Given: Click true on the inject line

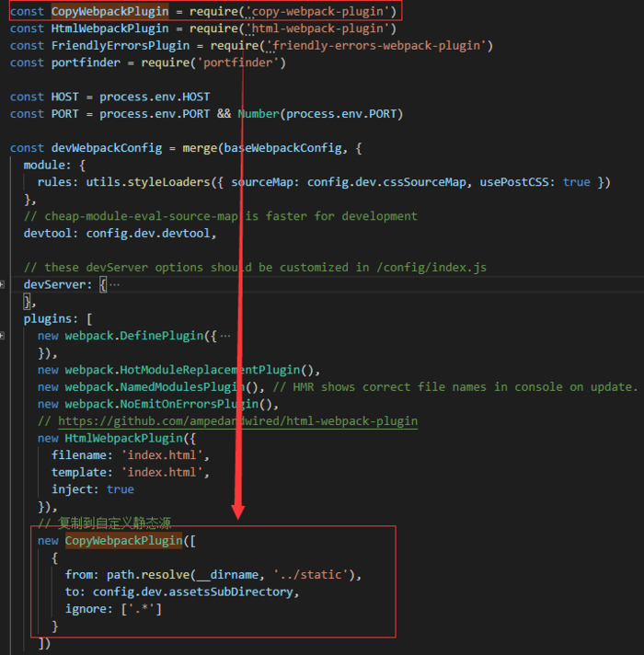Looking at the screenshot, I should (x=121, y=489).
